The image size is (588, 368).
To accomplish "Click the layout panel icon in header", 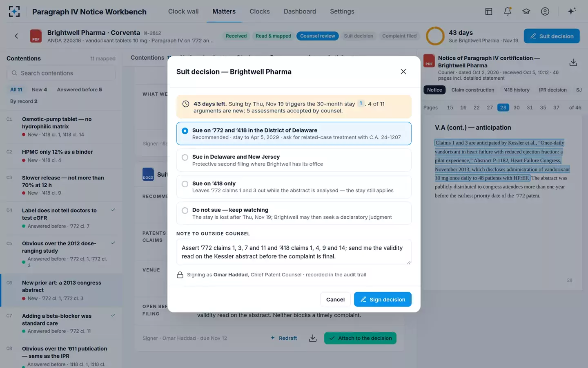I will click(x=489, y=11).
